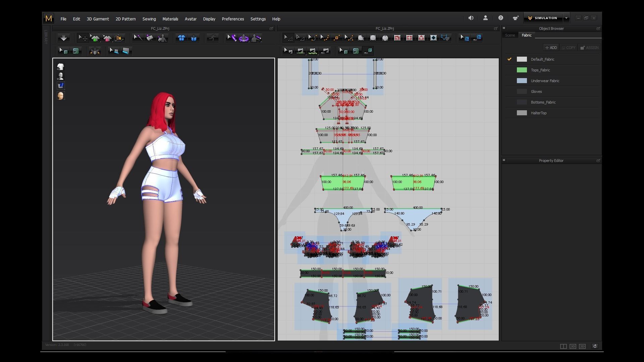Click the blue Reset 2D Arrangement shirt icon
This screenshot has height=362, width=644.
click(181, 38)
